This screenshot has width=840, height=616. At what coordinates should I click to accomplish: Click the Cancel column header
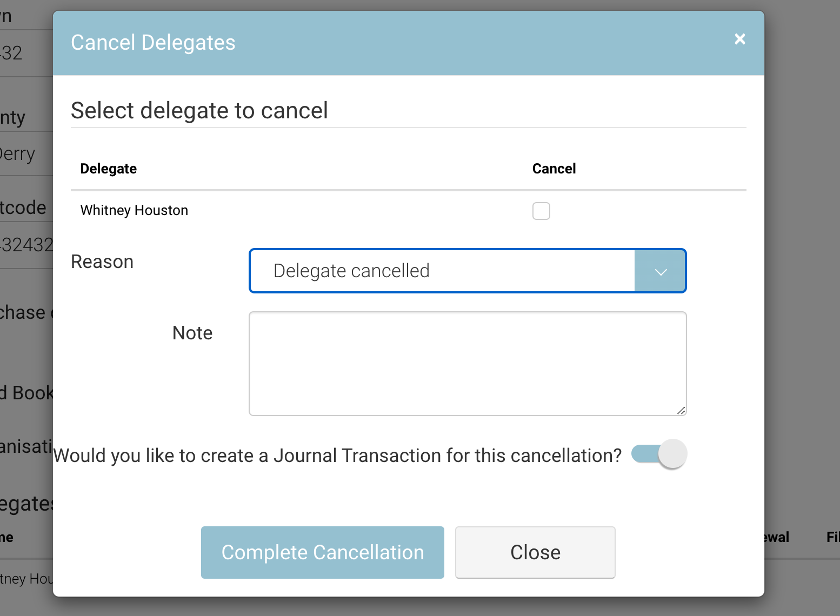(554, 169)
